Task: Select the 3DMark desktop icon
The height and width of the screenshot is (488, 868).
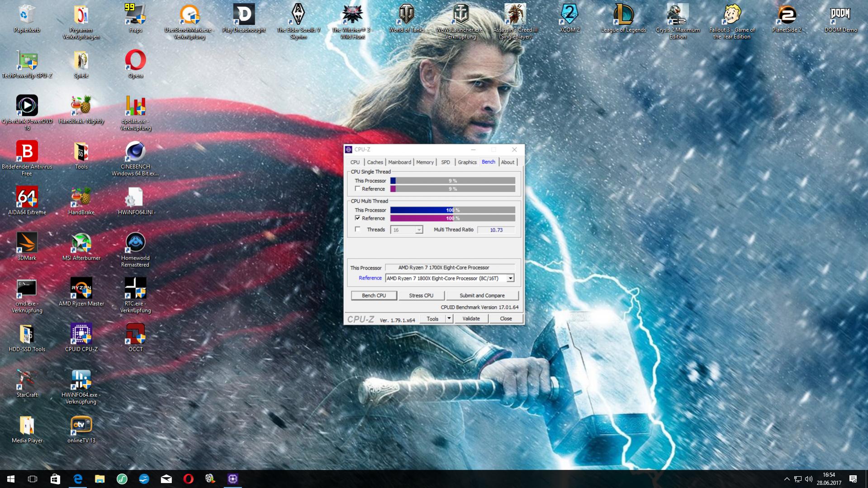Action: [27, 246]
